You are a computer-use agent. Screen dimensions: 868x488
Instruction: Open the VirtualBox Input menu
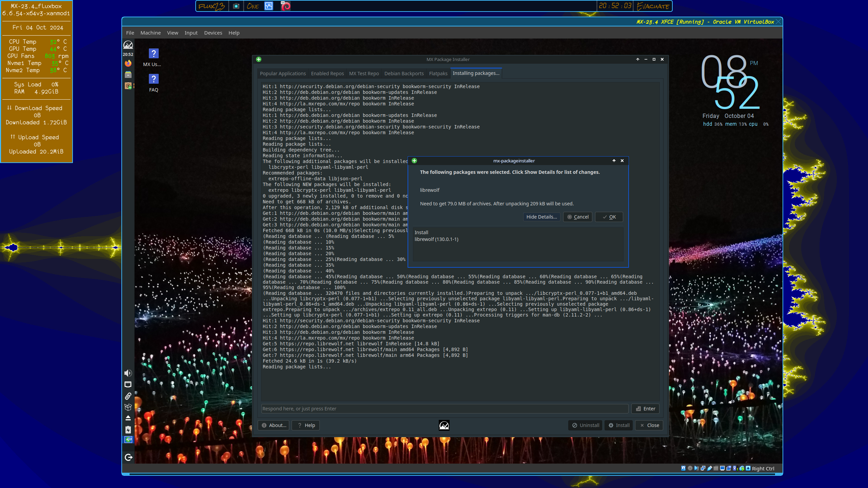pos(191,33)
